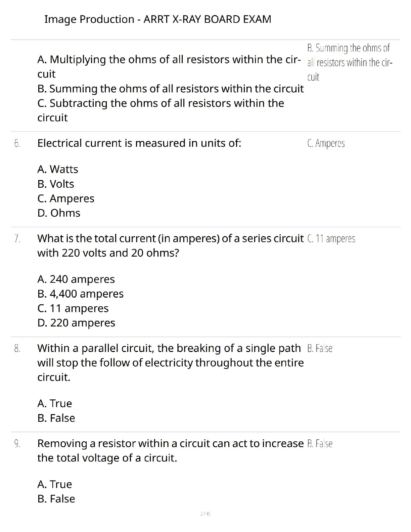Click the page number indicator 2 / 45

205,514
